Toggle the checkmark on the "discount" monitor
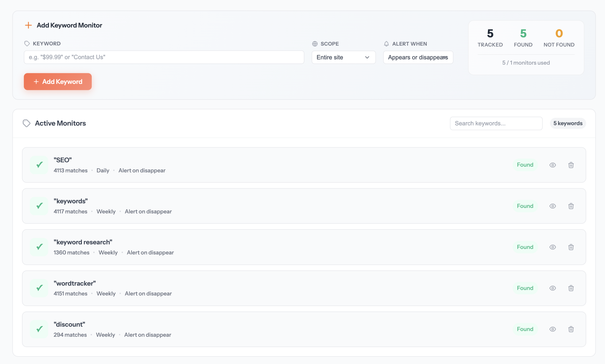 [x=39, y=329]
